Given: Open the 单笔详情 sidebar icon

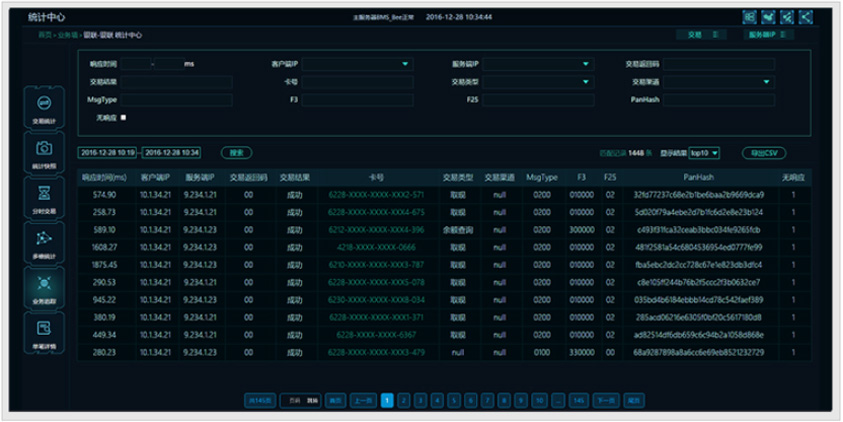Looking at the screenshot, I should tap(44, 332).
